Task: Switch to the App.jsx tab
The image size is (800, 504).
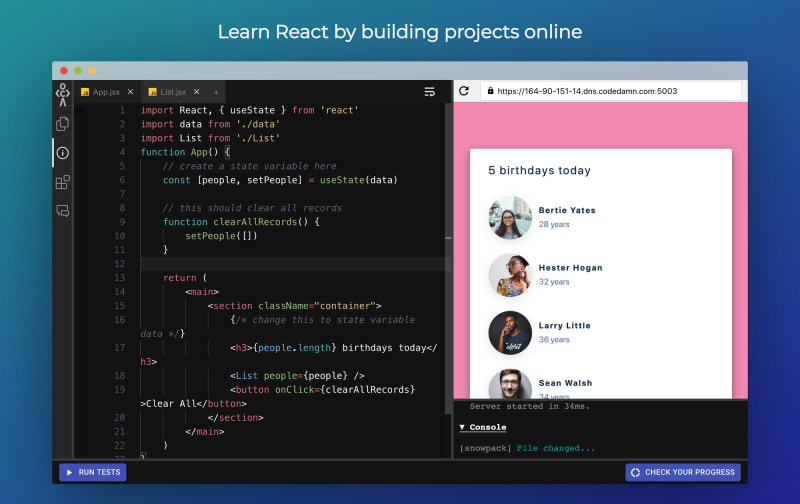Action: click(105, 91)
